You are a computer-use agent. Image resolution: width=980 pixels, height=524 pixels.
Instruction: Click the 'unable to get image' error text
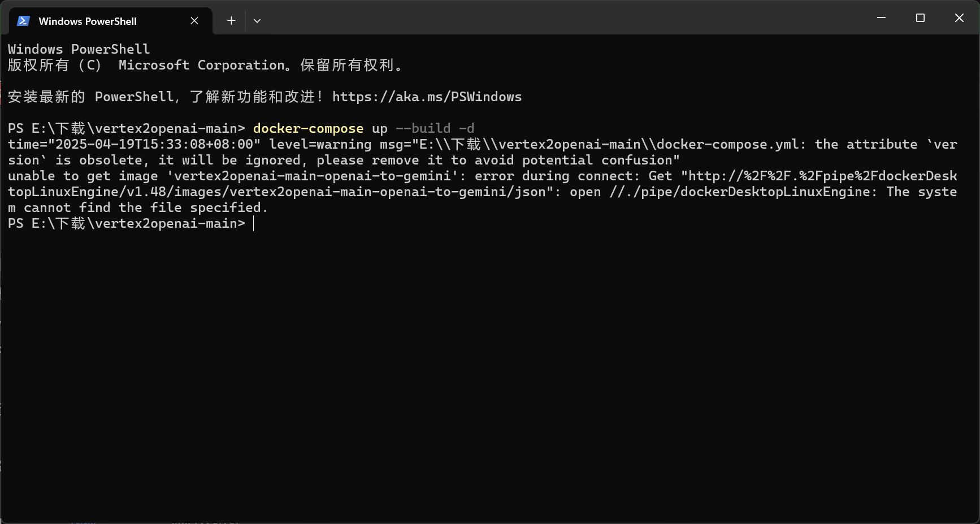pos(83,176)
